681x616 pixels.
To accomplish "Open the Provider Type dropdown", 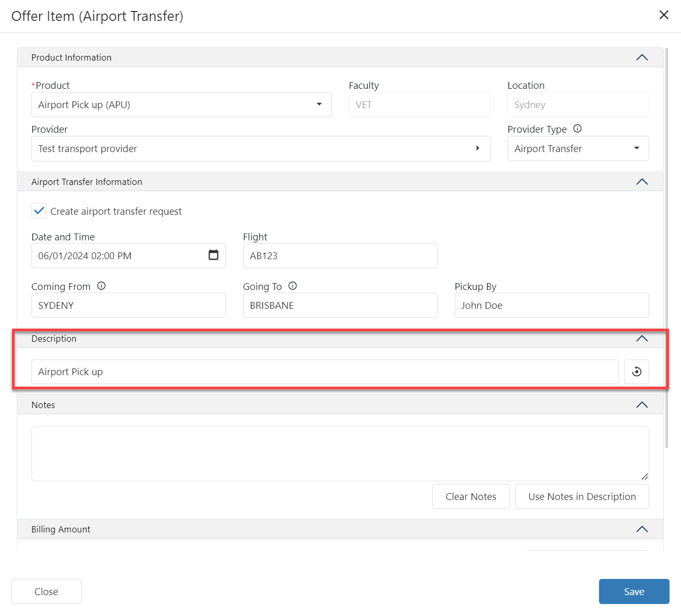I will click(x=636, y=148).
